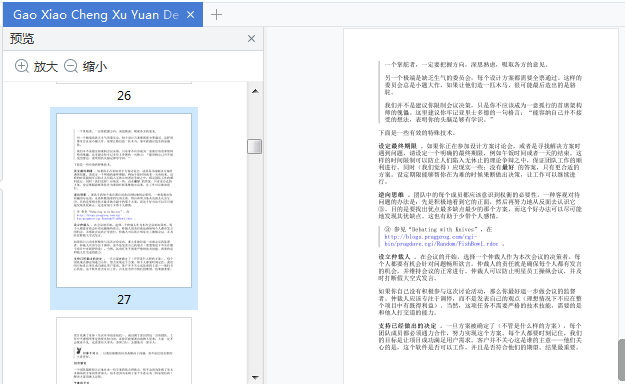Click the page number label 27
The width and height of the screenshot is (625, 384).
tap(124, 299)
